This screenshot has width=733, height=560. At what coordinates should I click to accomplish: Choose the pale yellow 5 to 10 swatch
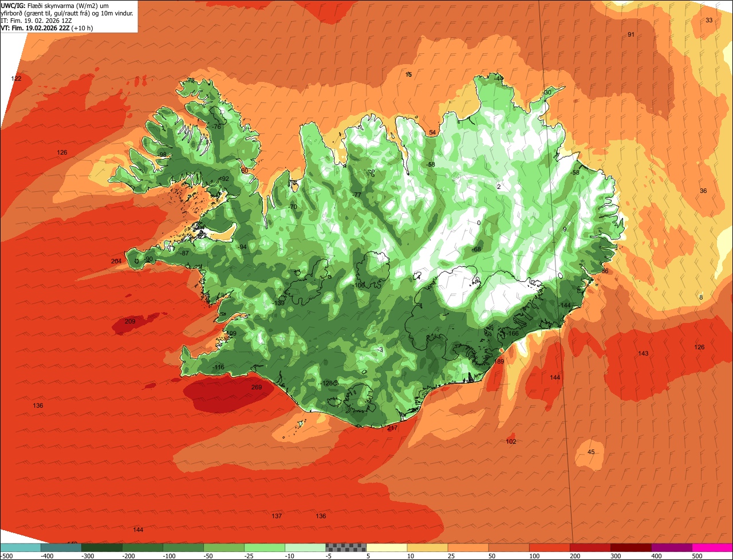click(387, 547)
